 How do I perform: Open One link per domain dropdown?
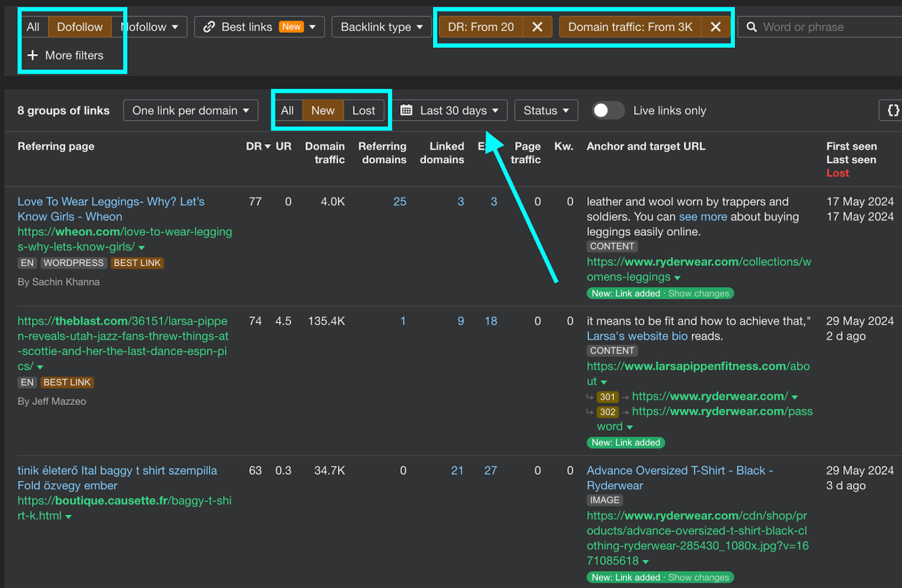(191, 110)
